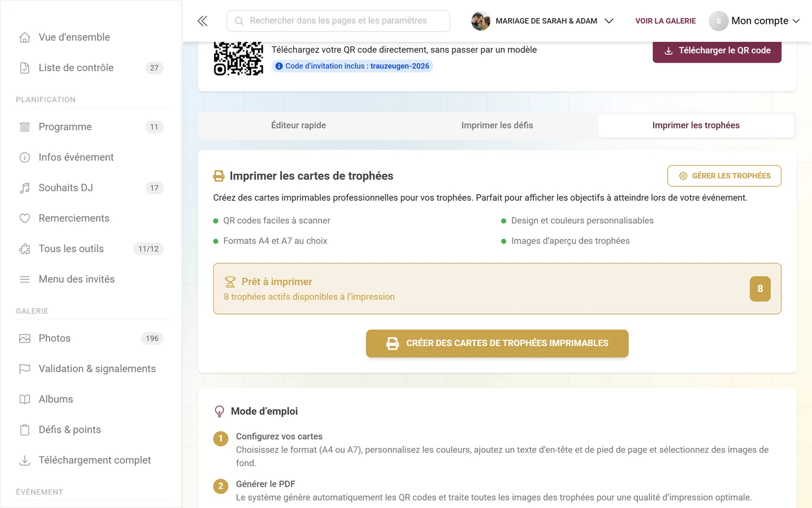
Task: Click the Albums book icon
Action: point(25,400)
